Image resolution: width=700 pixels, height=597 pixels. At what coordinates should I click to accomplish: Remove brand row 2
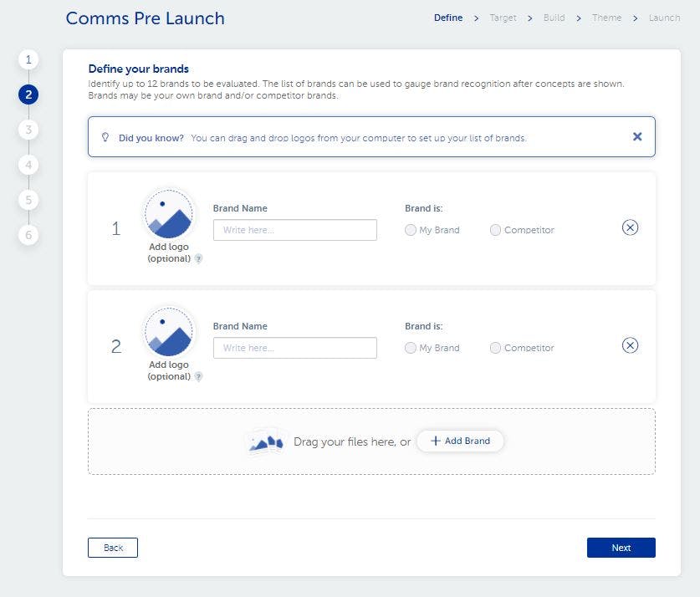630,345
